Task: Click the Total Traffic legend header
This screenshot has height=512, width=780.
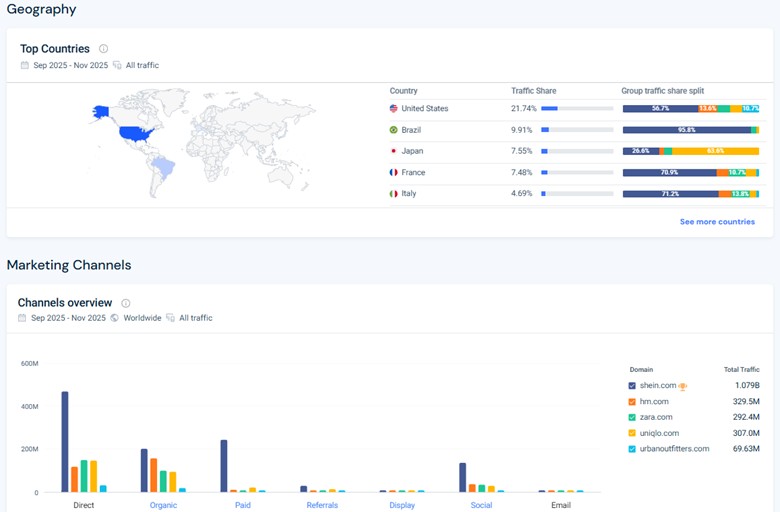Action: click(x=742, y=370)
